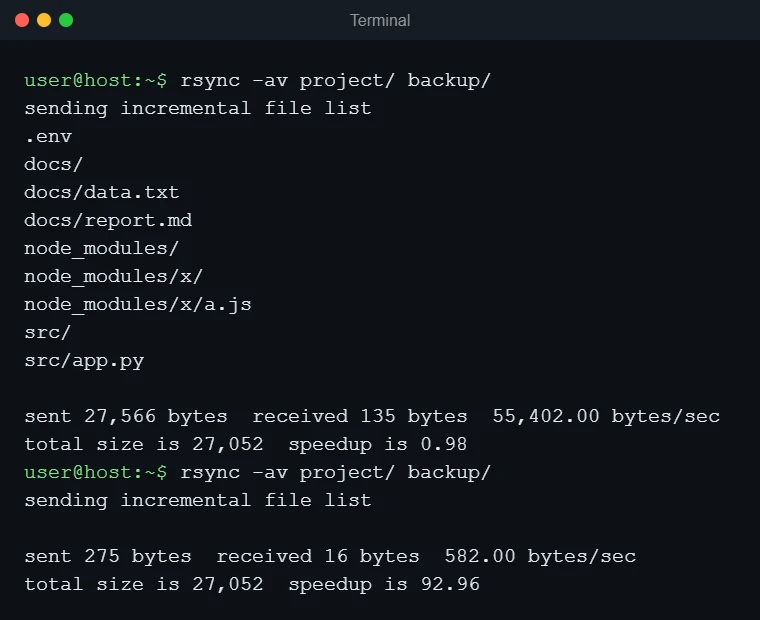Click 'speedup is 92.96' text
This screenshot has width=760, height=620.
[x=384, y=585]
